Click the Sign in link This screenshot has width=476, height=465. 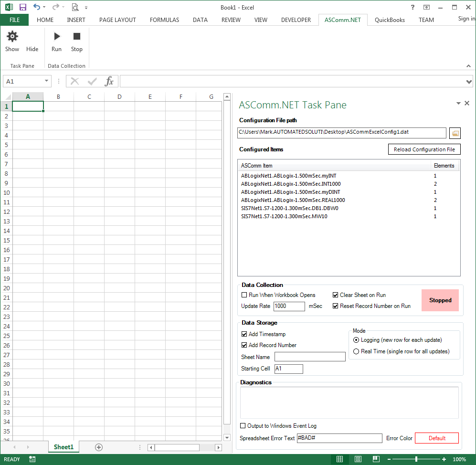point(466,19)
